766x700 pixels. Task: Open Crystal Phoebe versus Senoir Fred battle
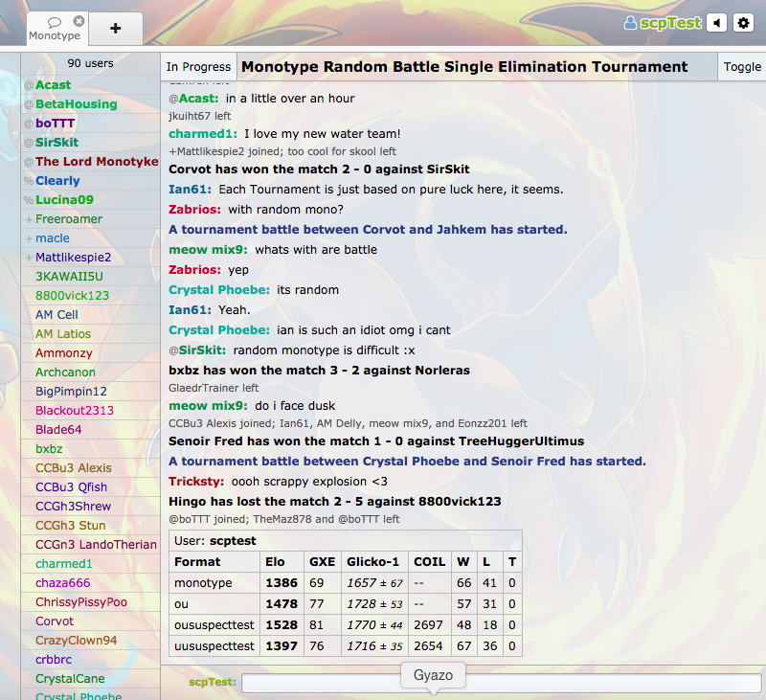[x=407, y=462]
